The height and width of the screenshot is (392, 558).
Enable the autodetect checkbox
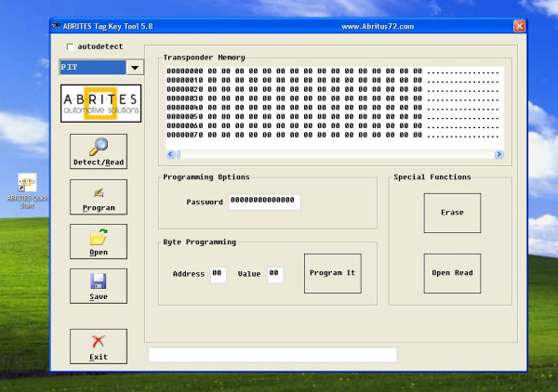pos(71,46)
